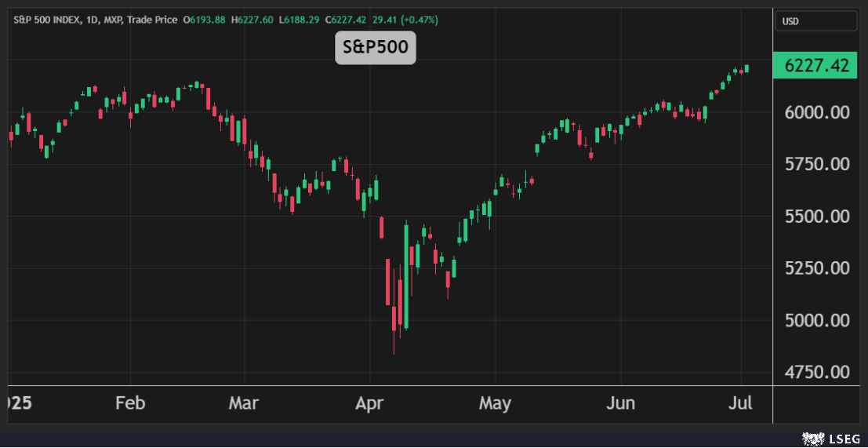Screen dimensions: 868x448
Task: Click the S&P500 label badge
Action: pos(375,48)
